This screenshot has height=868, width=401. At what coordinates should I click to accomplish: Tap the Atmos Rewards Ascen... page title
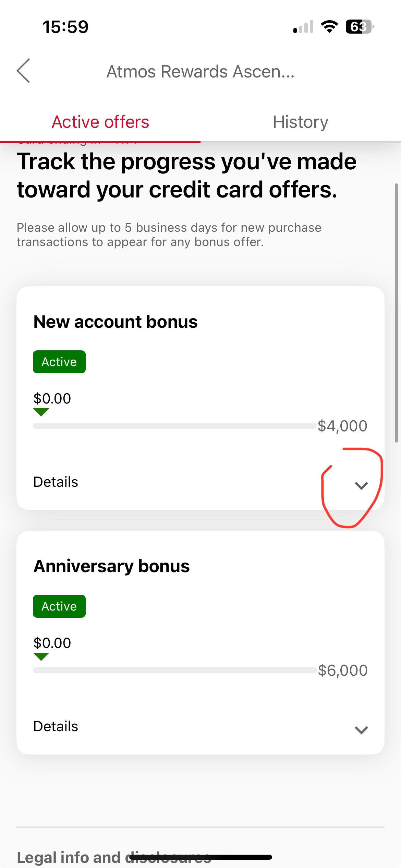(x=200, y=72)
